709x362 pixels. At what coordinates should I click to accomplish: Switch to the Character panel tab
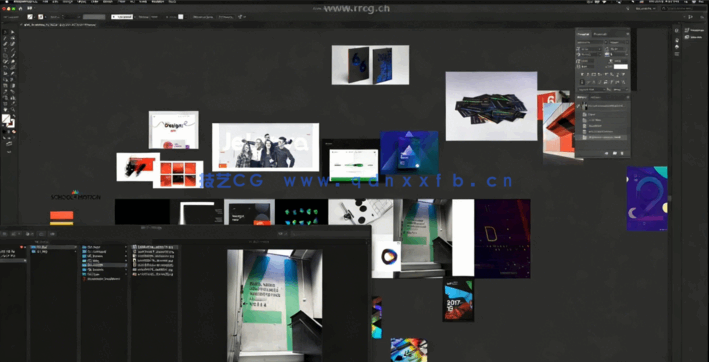coord(583,34)
